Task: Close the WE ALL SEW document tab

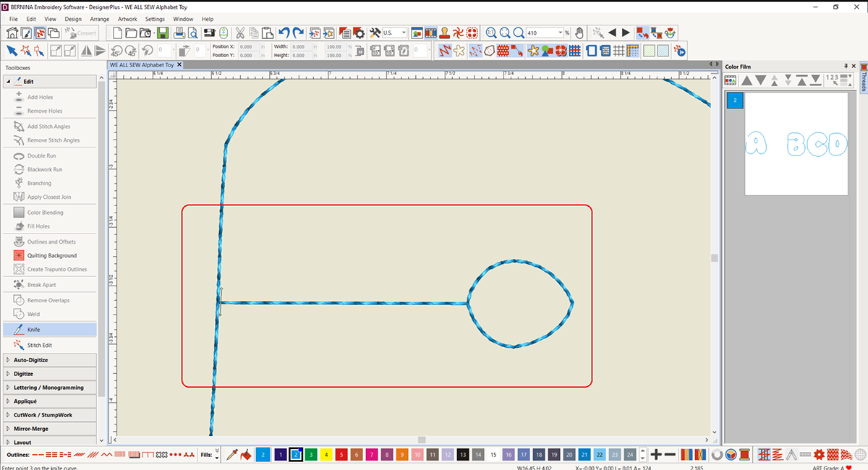Action: tap(179, 64)
